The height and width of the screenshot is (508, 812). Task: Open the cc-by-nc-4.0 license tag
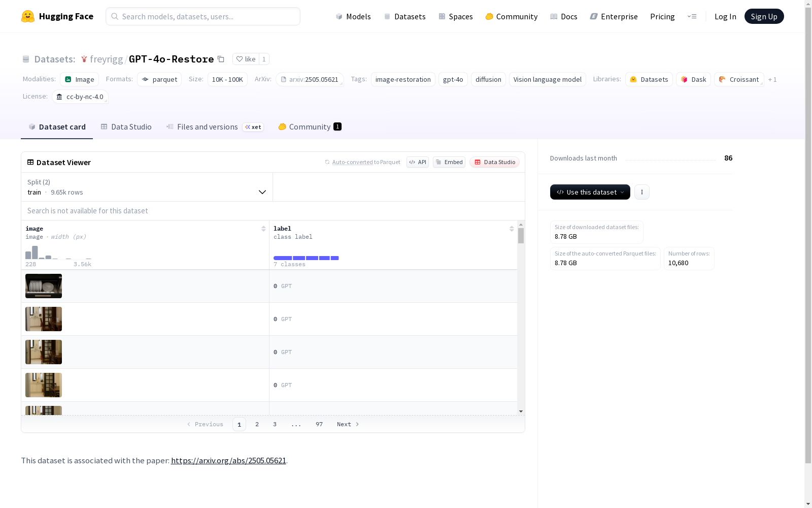coord(80,97)
